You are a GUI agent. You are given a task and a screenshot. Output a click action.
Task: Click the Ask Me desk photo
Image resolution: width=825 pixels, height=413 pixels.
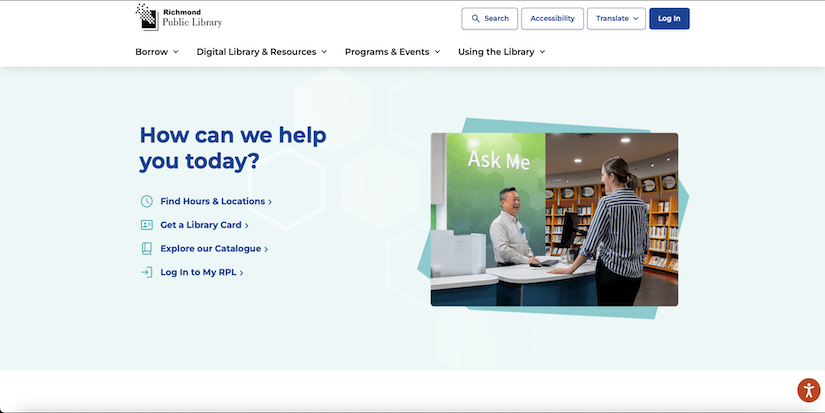(554, 219)
